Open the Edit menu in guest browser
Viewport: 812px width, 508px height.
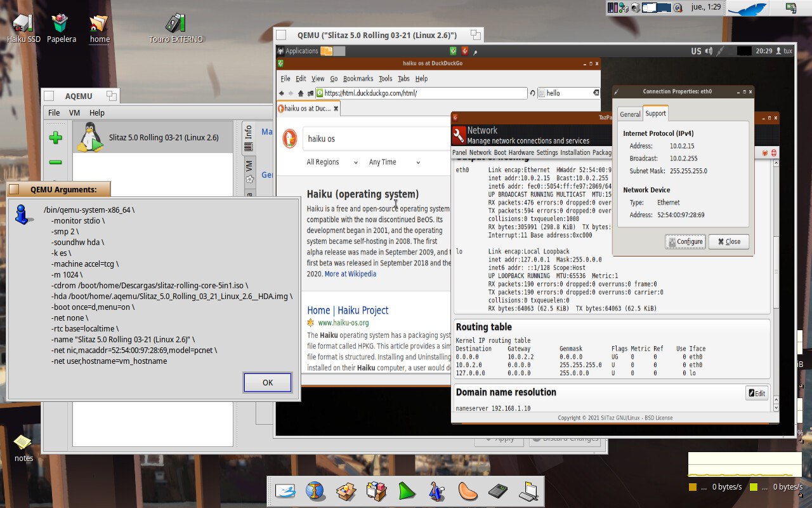[301, 79]
